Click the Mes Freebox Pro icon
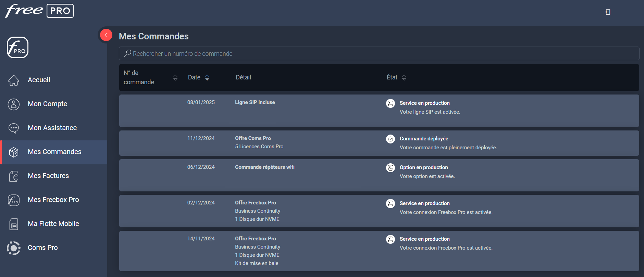Screen dimensions: 644x277 pyautogui.click(x=14, y=200)
